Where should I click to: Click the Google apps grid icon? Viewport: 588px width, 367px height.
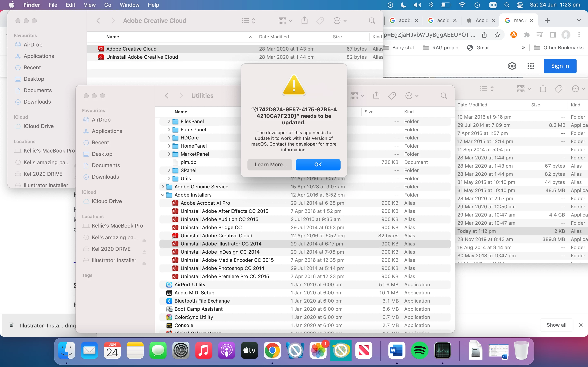click(x=531, y=66)
